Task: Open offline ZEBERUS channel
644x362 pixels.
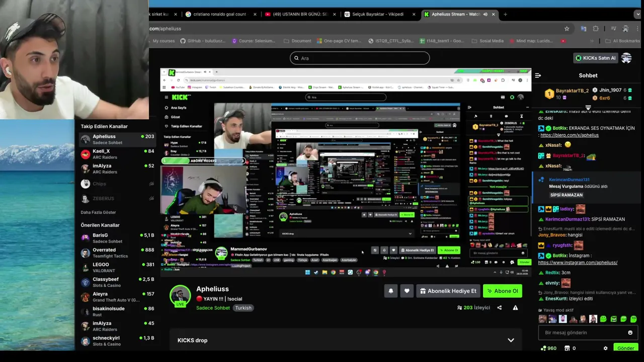Action: 117,199
